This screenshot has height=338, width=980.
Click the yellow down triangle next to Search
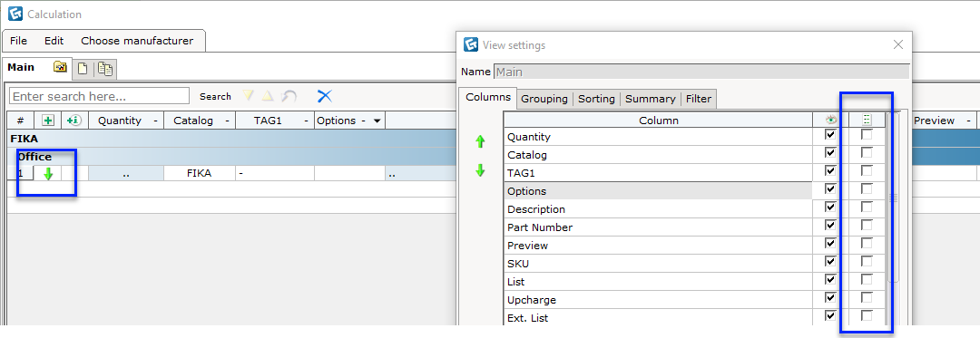(248, 96)
